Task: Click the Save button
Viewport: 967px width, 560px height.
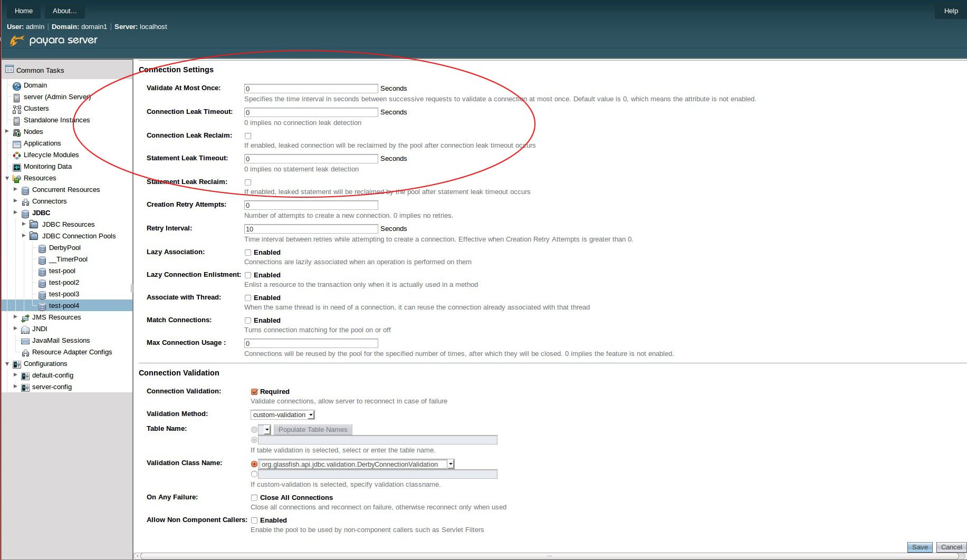Action: coord(920,547)
